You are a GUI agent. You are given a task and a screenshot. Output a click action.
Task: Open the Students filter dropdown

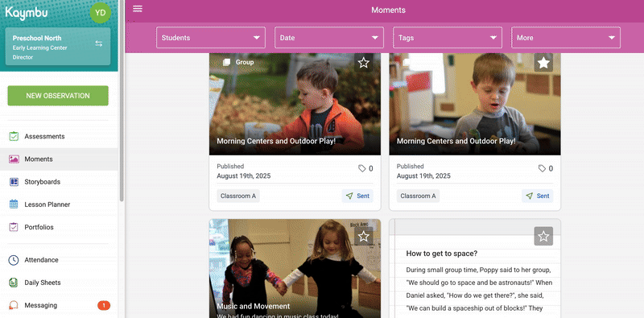211,37
